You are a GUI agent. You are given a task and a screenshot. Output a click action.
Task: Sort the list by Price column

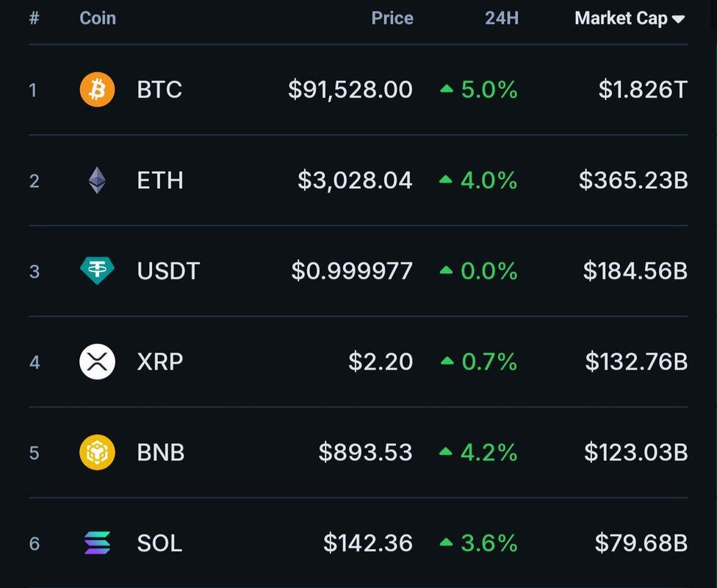(392, 18)
